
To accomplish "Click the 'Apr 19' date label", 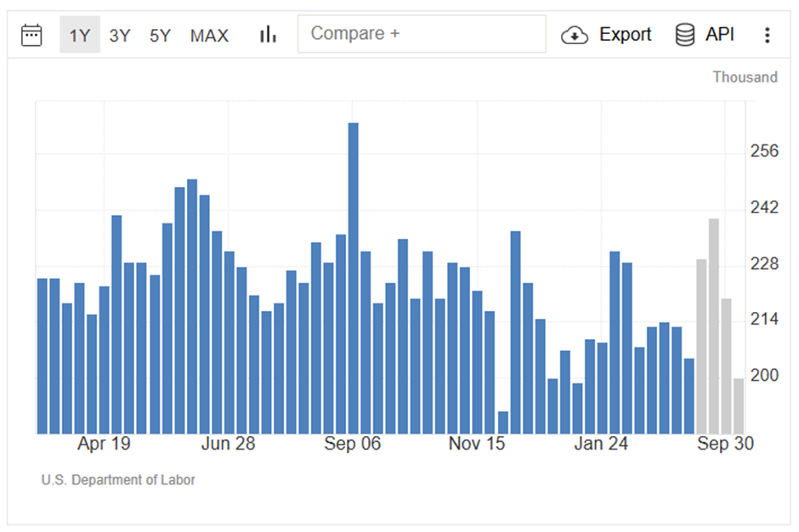I will [104, 444].
